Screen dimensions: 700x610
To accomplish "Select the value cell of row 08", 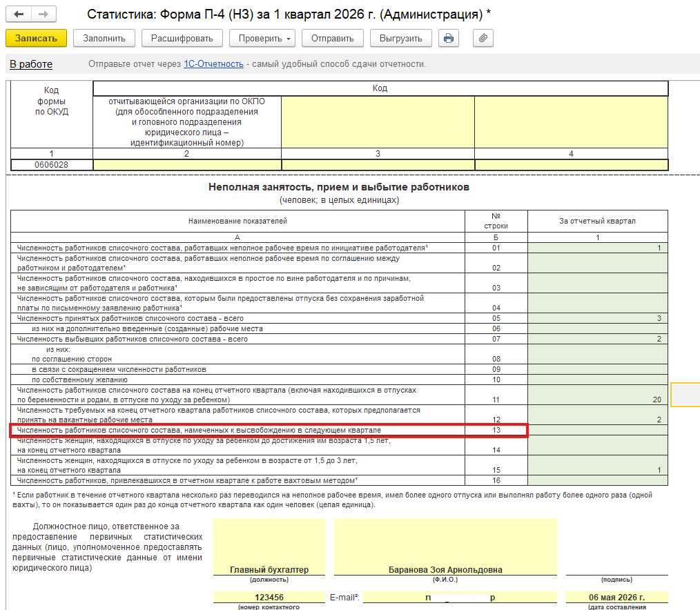I will pyautogui.click(x=598, y=354).
